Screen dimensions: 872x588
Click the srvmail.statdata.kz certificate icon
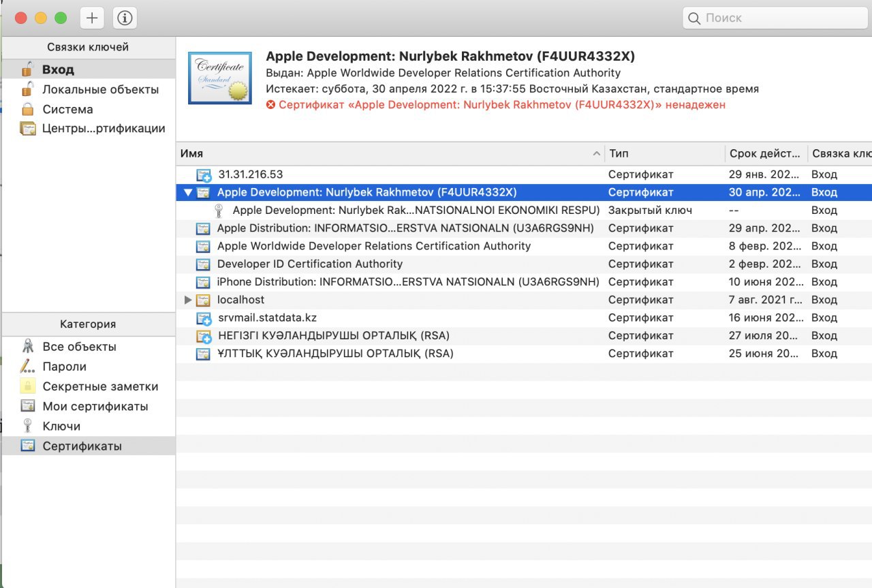[203, 318]
